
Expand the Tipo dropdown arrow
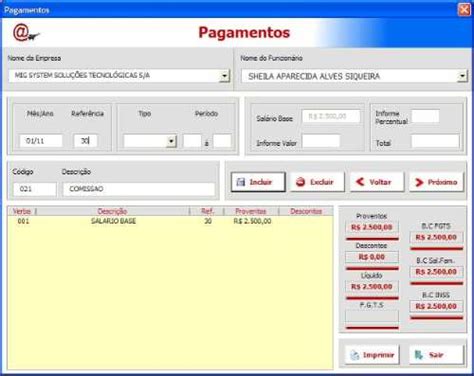click(x=171, y=141)
